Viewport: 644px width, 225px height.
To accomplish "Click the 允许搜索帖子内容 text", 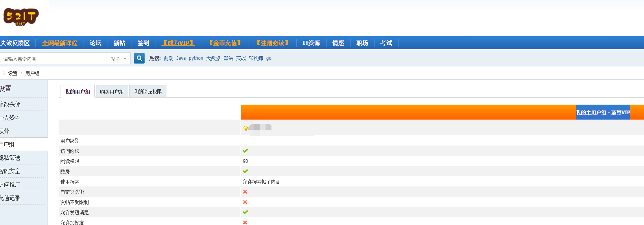I will point(261,182).
